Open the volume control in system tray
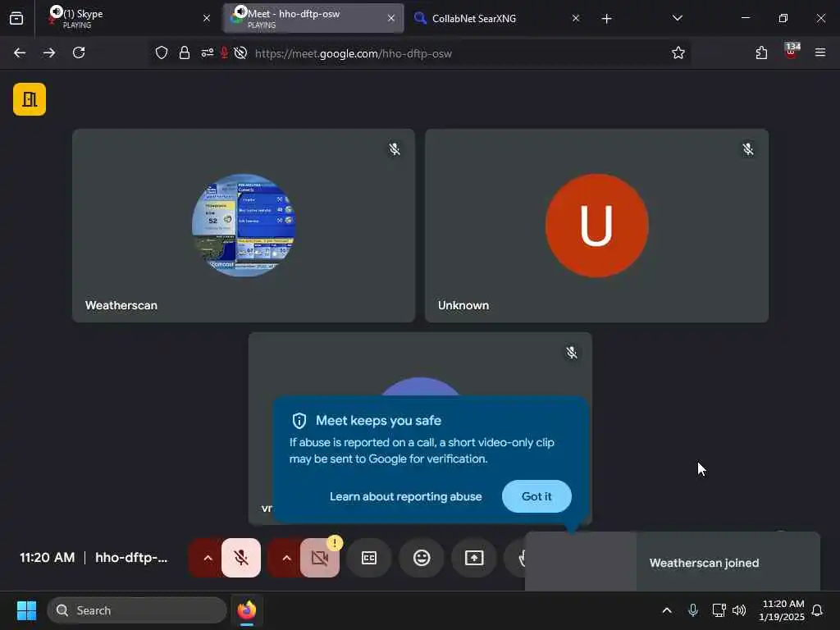 (739, 610)
